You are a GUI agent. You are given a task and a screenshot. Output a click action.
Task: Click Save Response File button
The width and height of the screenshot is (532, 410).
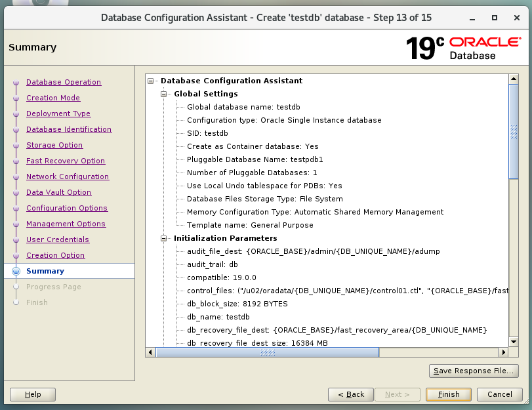point(473,371)
